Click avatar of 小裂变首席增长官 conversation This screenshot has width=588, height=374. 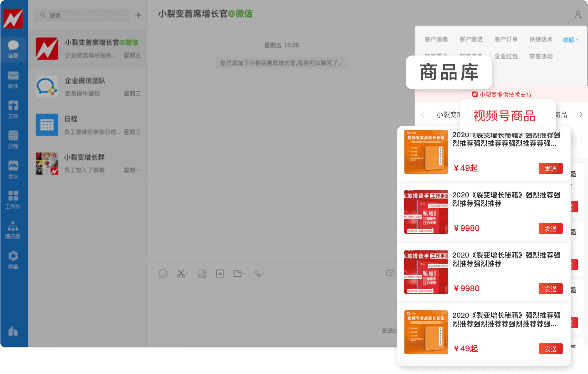(x=47, y=49)
